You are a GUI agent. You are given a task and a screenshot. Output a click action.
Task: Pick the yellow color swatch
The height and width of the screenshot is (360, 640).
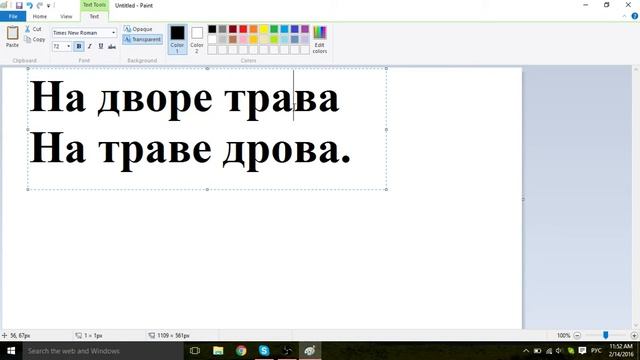point(264,29)
